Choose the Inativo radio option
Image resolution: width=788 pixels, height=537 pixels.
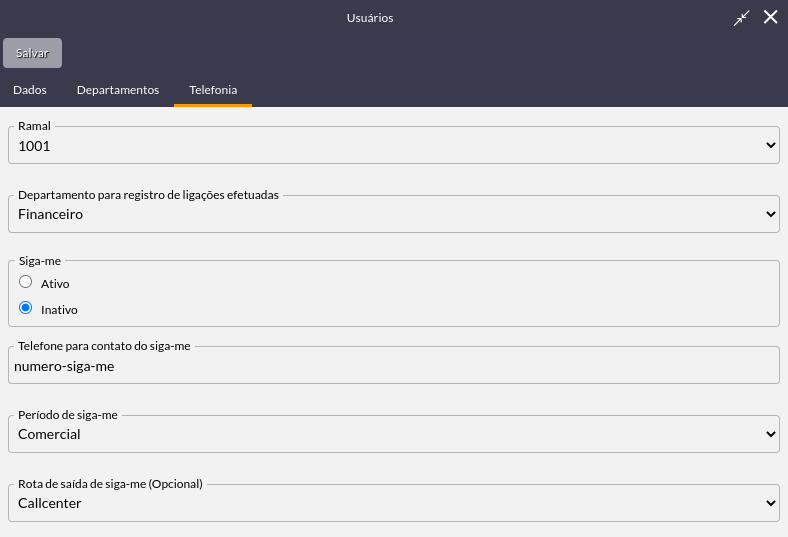[26, 307]
